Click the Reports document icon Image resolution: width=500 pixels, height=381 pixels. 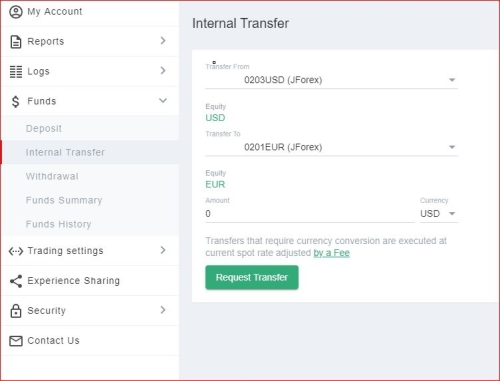[16, 42]
